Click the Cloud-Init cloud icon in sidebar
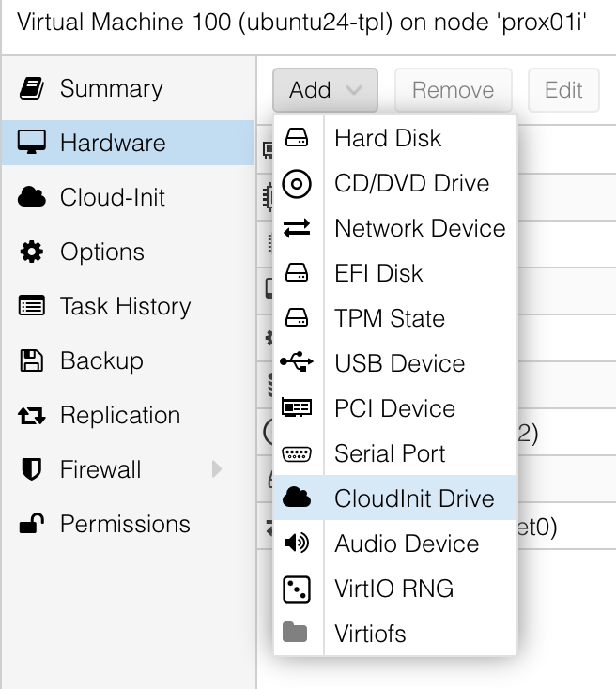Screen dimensions: 616x689 [x=32, y=196]
